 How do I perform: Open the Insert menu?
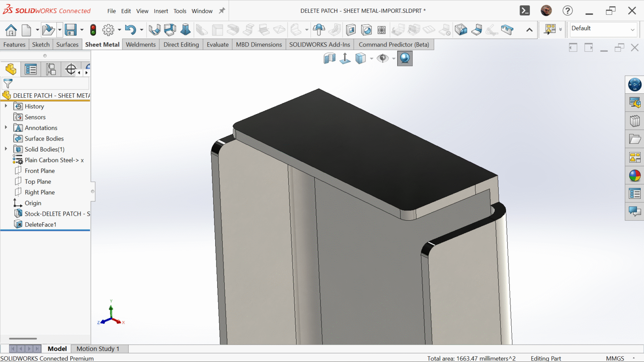(161, 11)
